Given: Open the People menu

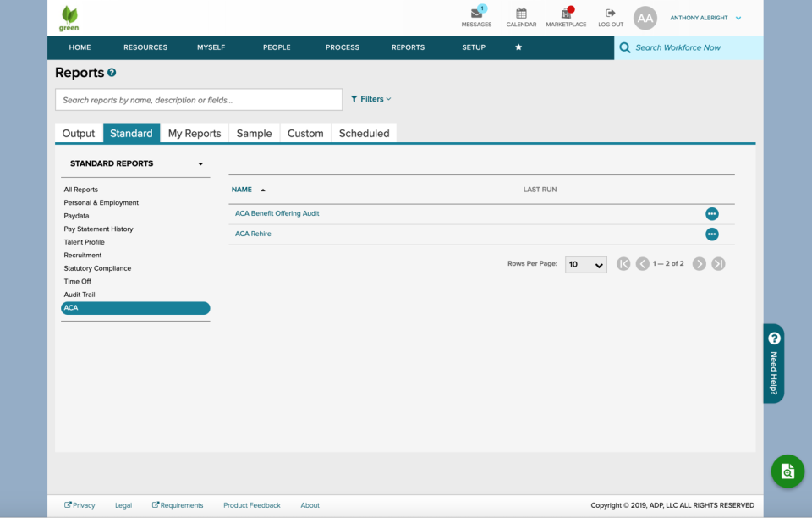Looking at the screenshot, I should 277,47.
